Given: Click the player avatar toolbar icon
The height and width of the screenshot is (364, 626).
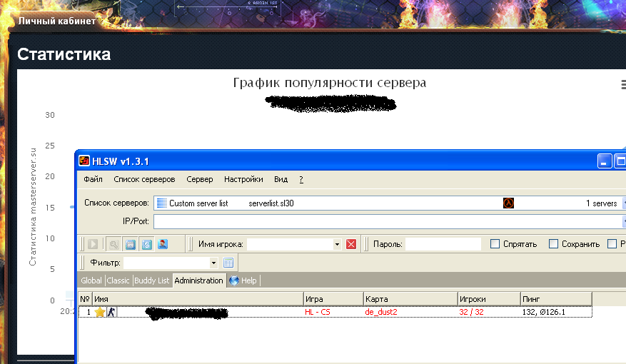Looking at the screenshot, I should [163, 244].
